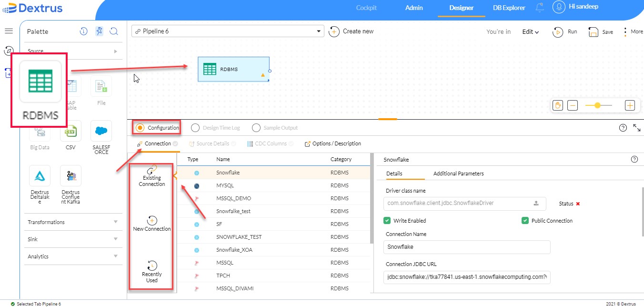Screen dimensions: 644x307
Task: Select the Design Time Log radio button
Action: click(195, 128)
